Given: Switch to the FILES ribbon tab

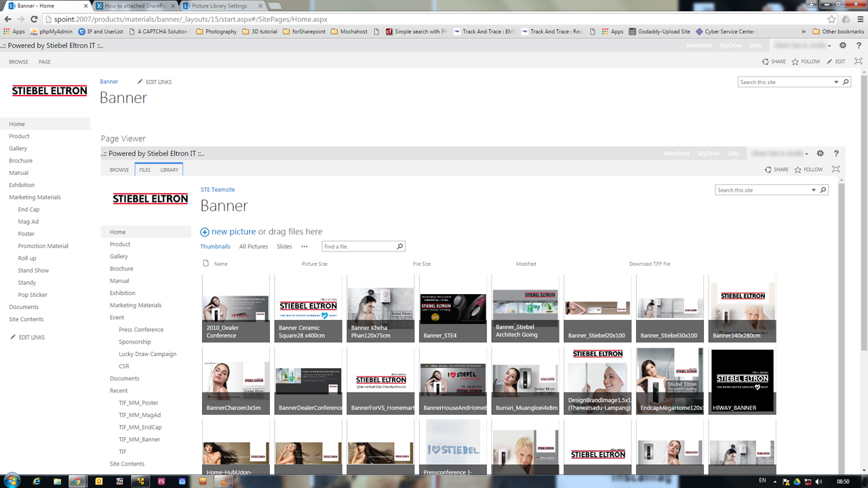Looking at the screenshot, I should pos(144,169).
